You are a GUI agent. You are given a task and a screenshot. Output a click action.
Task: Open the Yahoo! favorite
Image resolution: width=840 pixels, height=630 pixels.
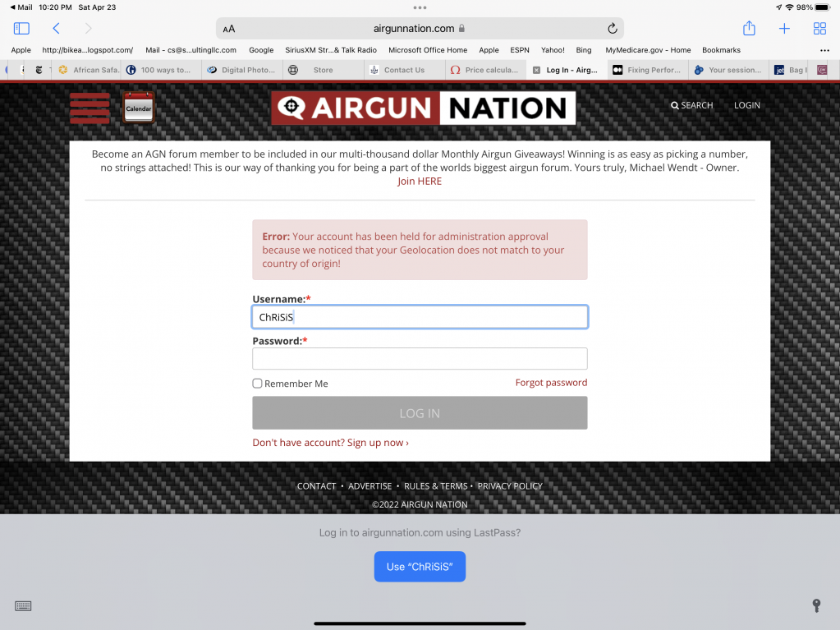click(553, 50)
